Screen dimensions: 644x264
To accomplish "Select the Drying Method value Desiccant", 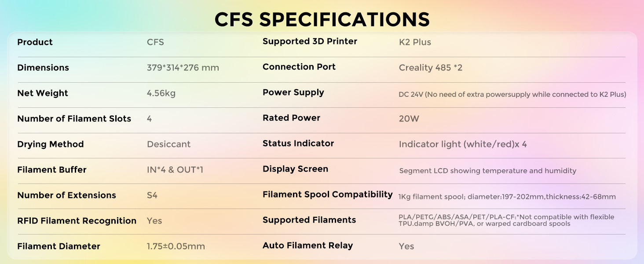I will click(168, 144).
